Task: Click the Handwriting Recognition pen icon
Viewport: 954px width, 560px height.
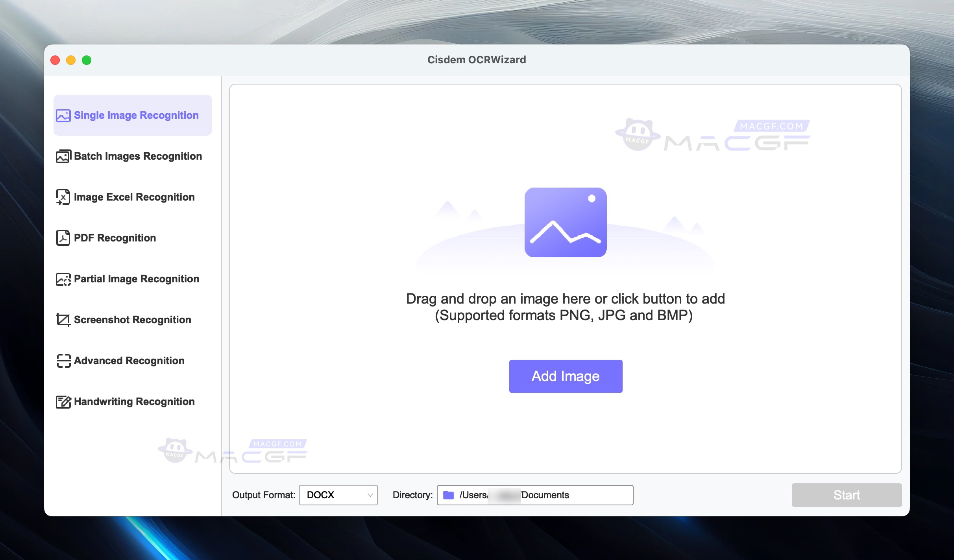Action: 63,402
